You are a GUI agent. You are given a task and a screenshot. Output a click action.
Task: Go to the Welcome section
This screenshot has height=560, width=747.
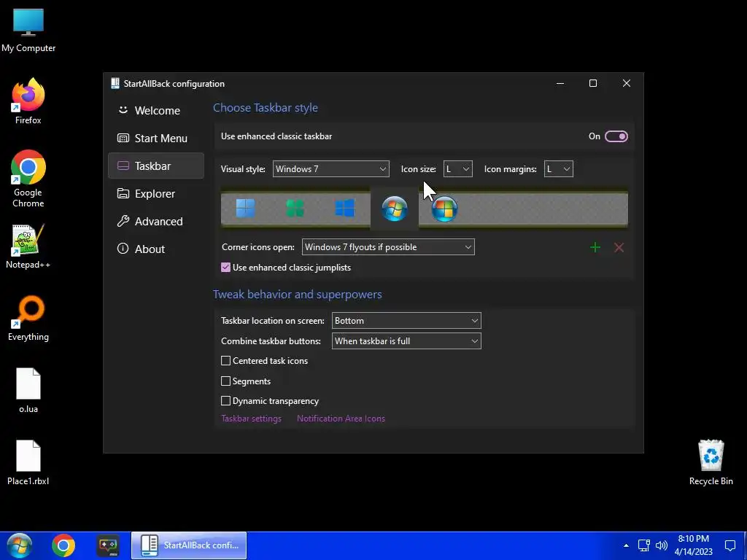click(x=156, y=111)
